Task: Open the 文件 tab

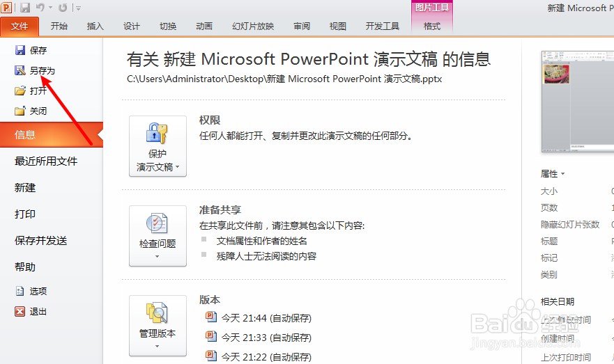Action: tap(20, 26)
